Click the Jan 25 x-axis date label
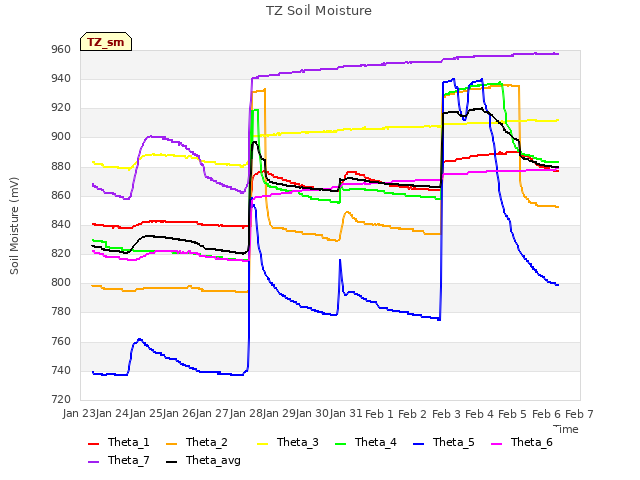The width and height of the screenshot is (640, 480). pyautogui.click(x=145, y=414)
